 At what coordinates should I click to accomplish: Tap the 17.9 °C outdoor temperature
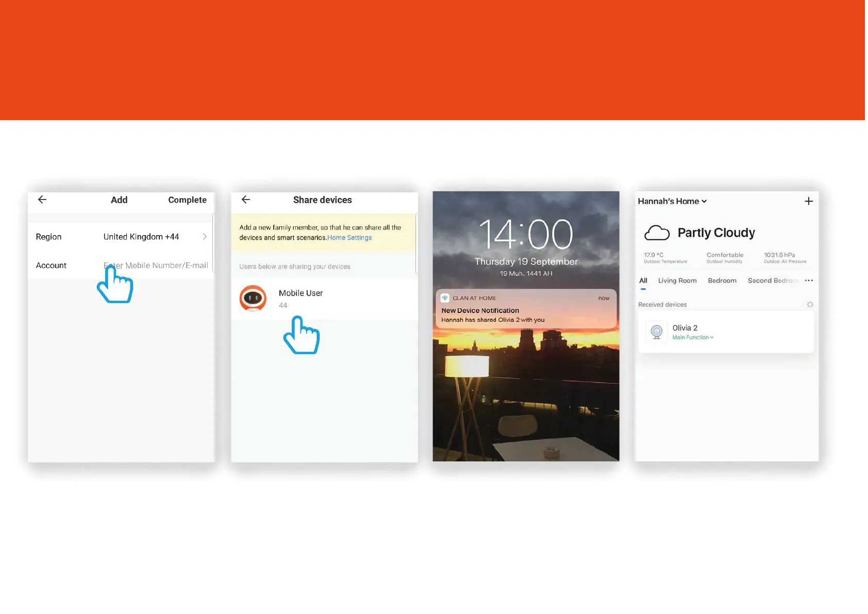665,258
